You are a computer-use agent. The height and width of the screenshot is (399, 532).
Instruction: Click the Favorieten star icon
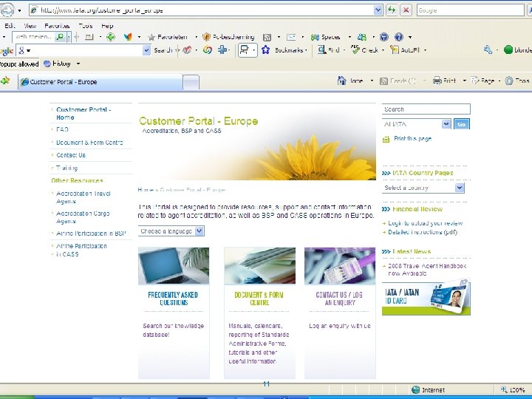pyautogui.click(x=151, y=37)
